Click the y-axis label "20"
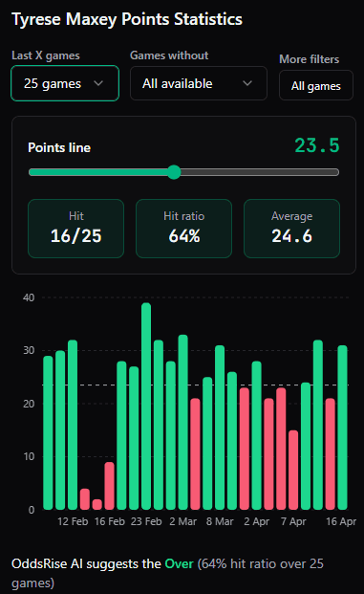364x594 pixels. pos(29,404)
